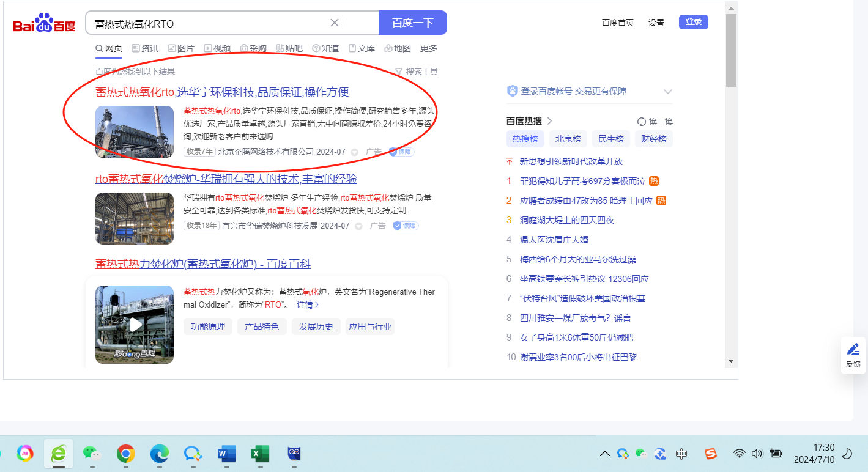The height and width of the screenshot is (472, 868).
Task: Click the Baidu logo
Action: click(44, 23)
